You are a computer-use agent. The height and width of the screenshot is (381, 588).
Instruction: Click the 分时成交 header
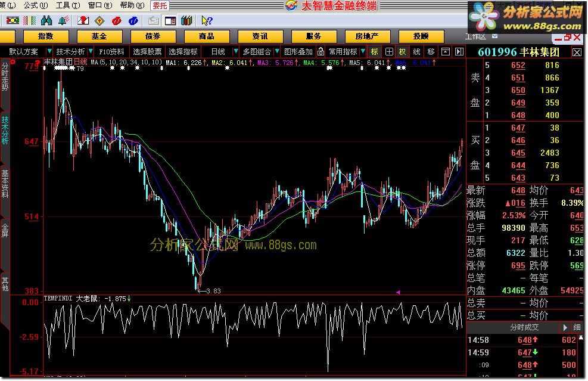(x=524, y=327)
